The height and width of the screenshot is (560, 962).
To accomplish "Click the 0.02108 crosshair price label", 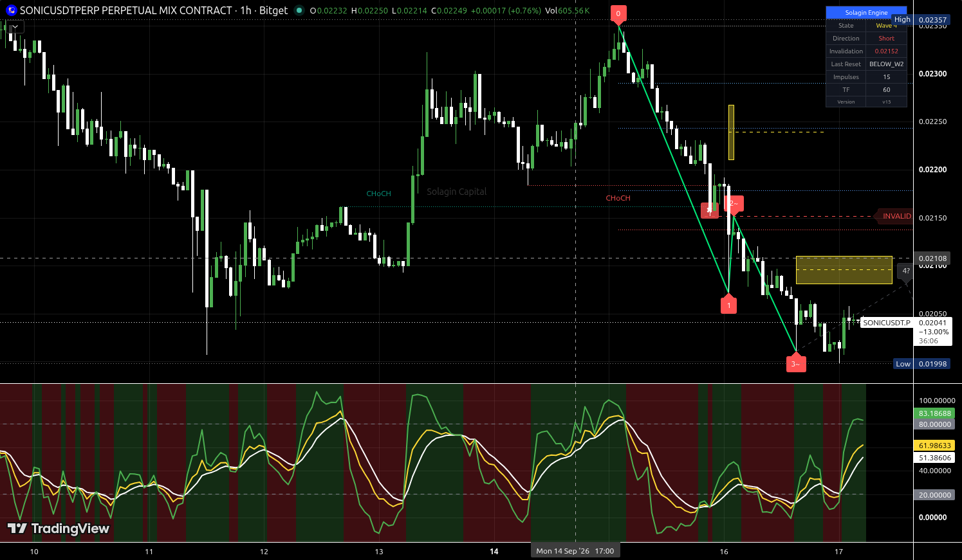I will tap(932, 258).
